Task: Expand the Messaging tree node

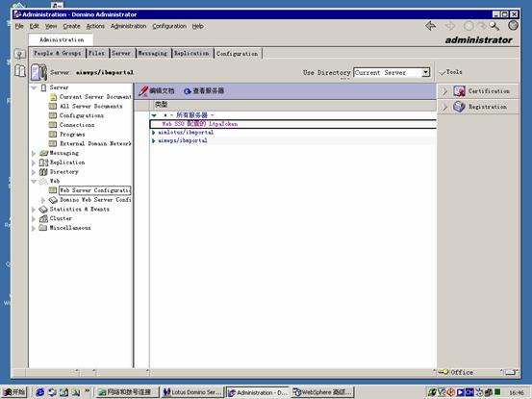Action: [x=34, y=154]
